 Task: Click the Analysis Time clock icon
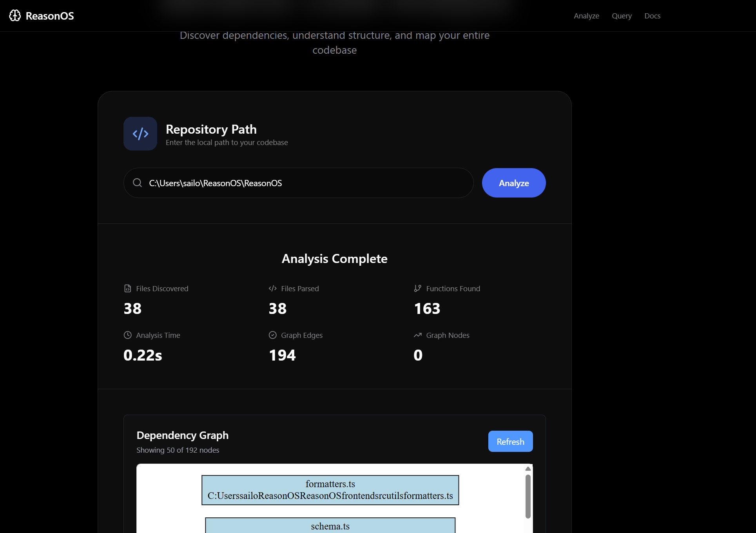(x=128, y=335)
